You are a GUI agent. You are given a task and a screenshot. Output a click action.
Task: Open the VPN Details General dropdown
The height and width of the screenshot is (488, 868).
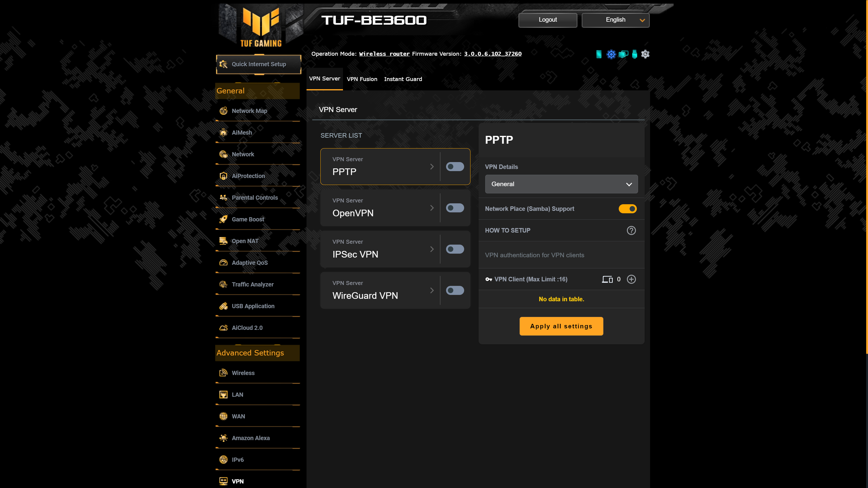560,183
